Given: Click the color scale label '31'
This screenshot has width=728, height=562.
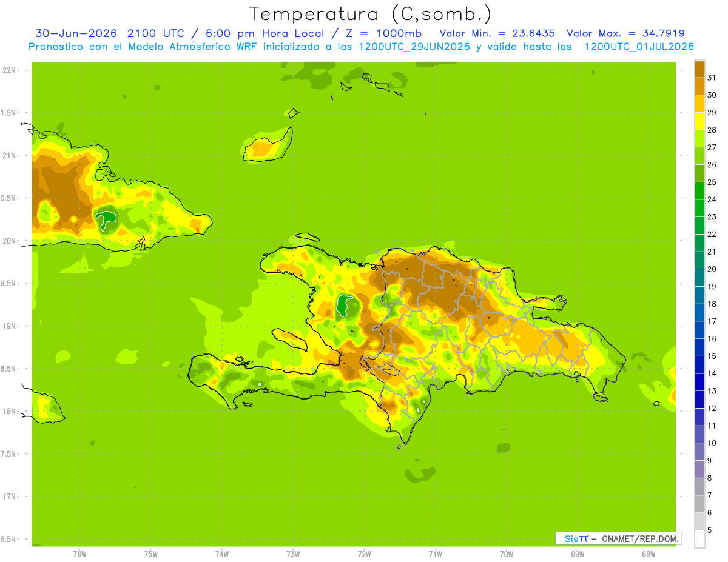Looking at the screenshot, I should (711, 78).
